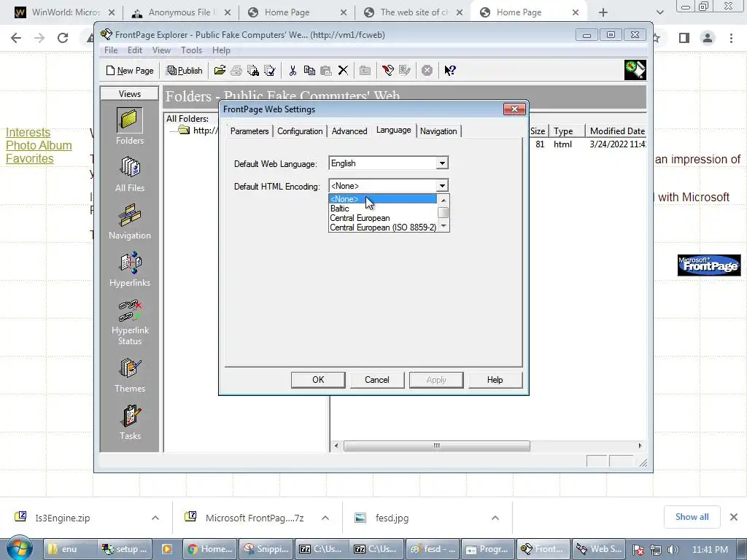This screenshot has width=747, height=560.
Task: Click the FrontPage logo icon in toolbar corner
Action: (x=635, y=70)
